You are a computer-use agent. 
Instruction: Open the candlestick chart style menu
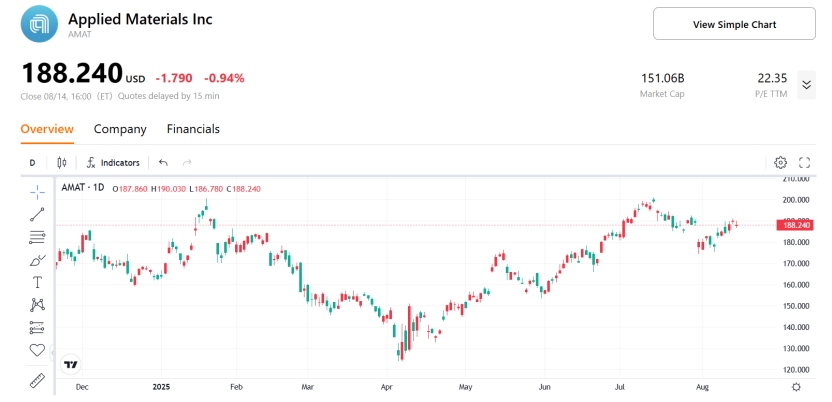(x=62, y=162)
